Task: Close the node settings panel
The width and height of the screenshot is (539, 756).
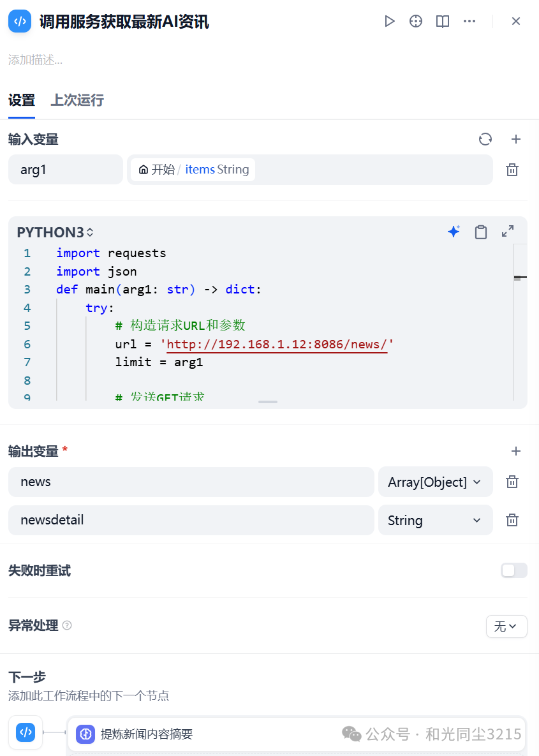Action: [516, 21]
